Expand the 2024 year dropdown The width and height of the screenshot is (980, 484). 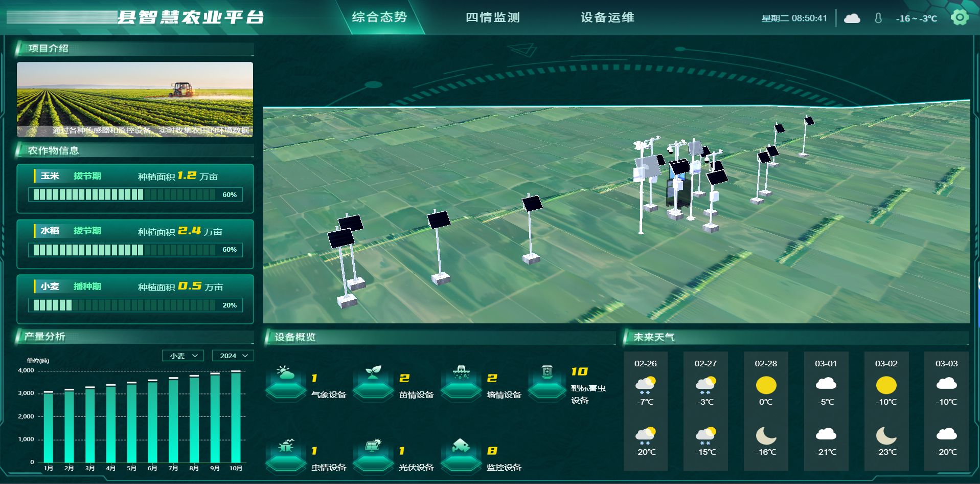point(233,356)
